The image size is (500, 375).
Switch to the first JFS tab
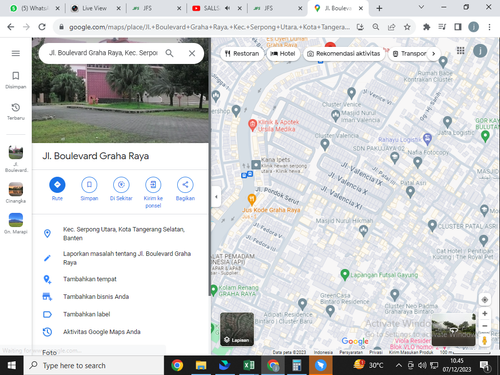[156, 8]
